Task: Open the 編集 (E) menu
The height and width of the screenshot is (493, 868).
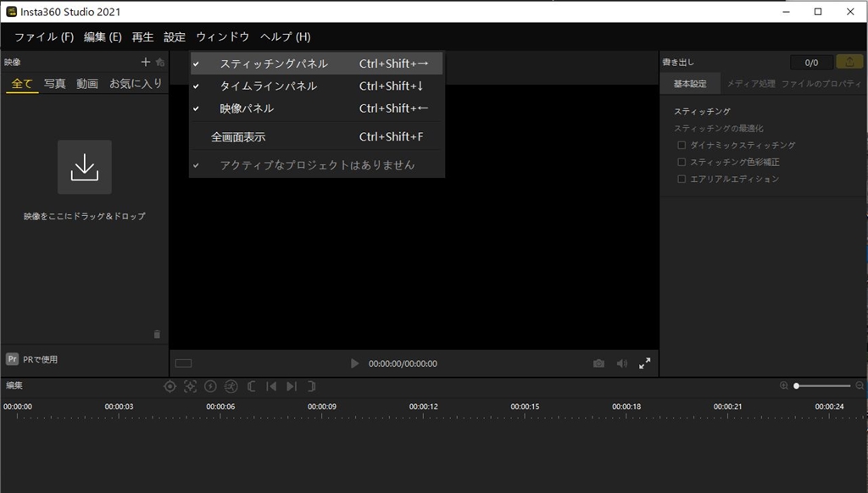Action: (103, 37)
